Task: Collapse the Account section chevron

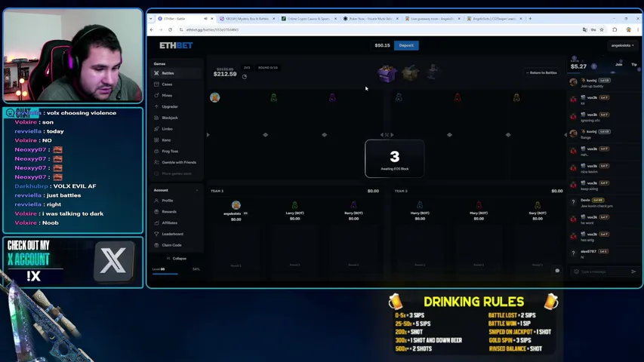Action: tap(197, 191)
